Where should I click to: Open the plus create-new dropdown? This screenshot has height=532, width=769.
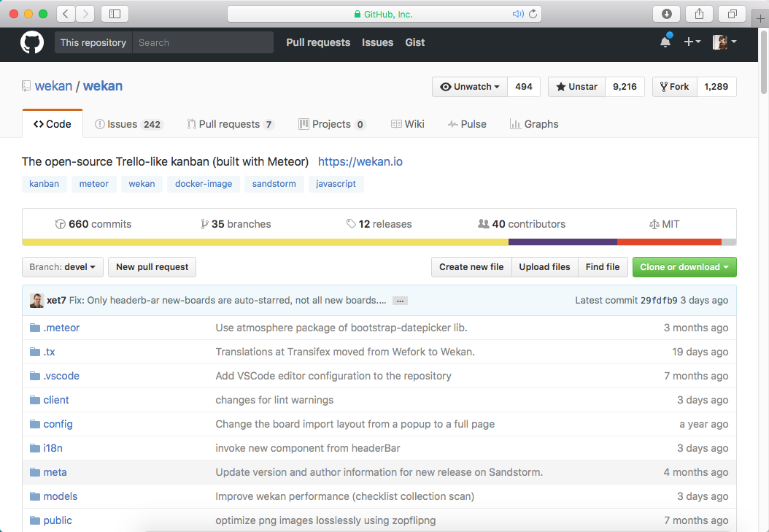pyautogui.click(x=692, y=42)
